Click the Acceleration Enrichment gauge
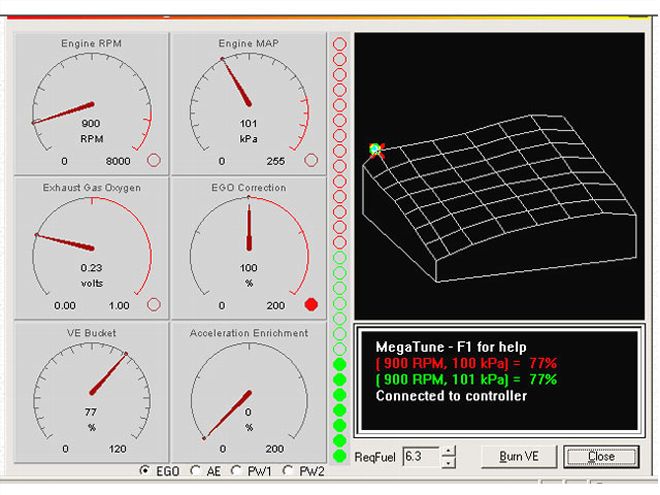 click(249, 392)
